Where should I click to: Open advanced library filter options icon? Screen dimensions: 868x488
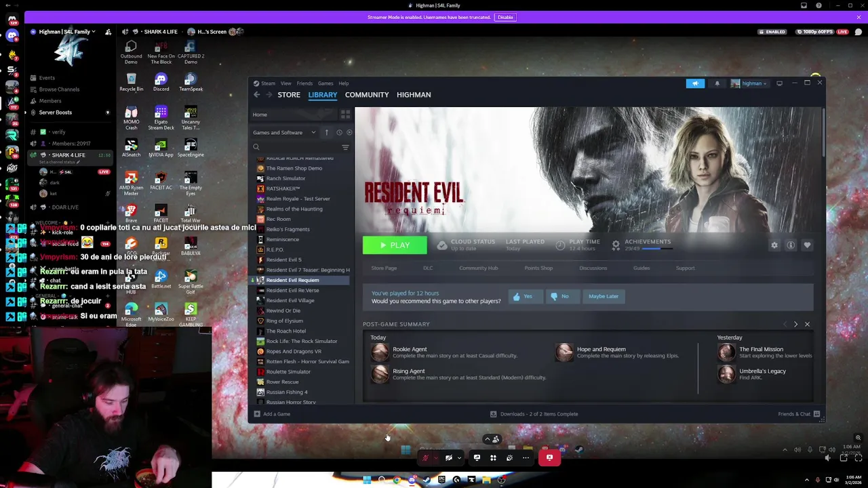point(345,147)
